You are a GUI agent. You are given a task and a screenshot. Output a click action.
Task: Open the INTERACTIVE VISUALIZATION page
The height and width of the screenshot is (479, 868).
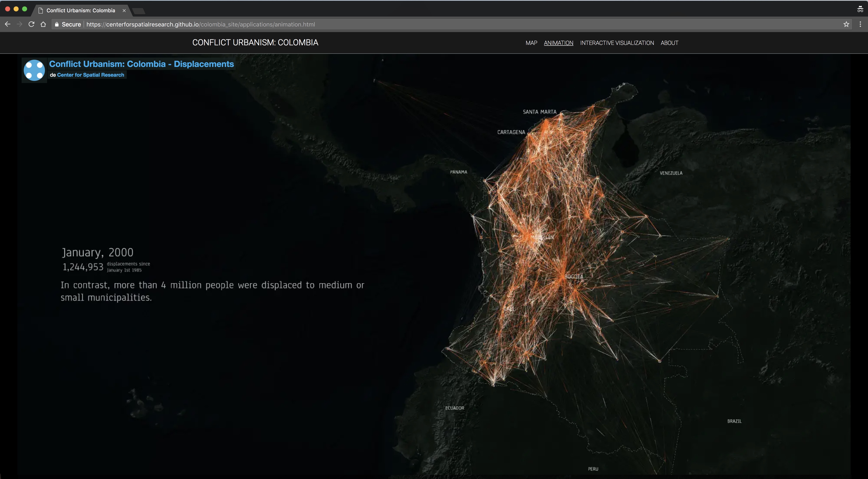pyautogui.click(x=617, y=43)
